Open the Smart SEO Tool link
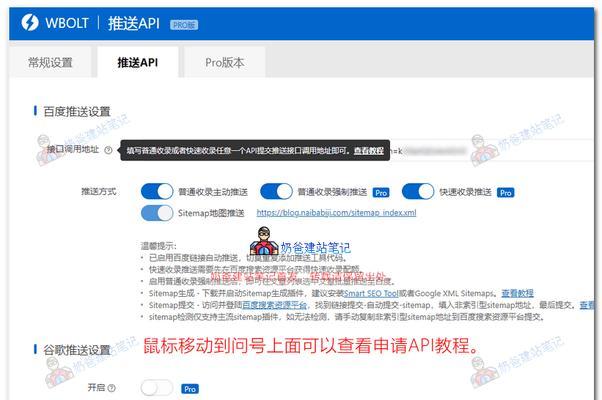 pos(371,293)
